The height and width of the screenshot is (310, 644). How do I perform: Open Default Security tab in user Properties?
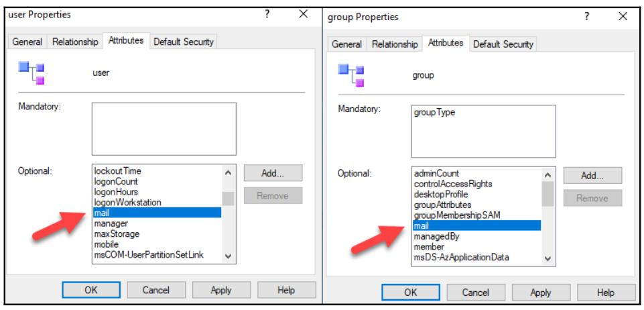coord(184,42)
